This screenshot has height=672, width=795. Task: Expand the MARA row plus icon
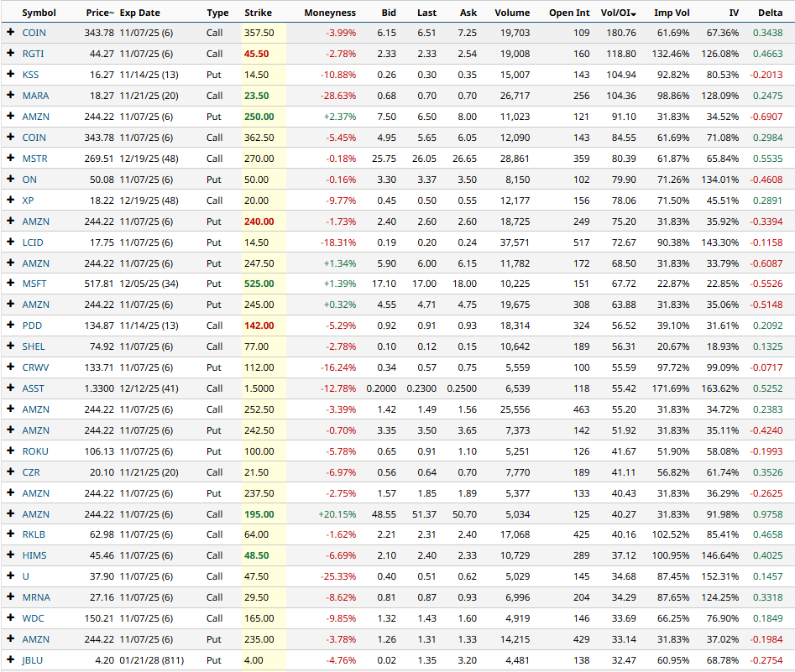pyautogui.click(x=10, y=95)
